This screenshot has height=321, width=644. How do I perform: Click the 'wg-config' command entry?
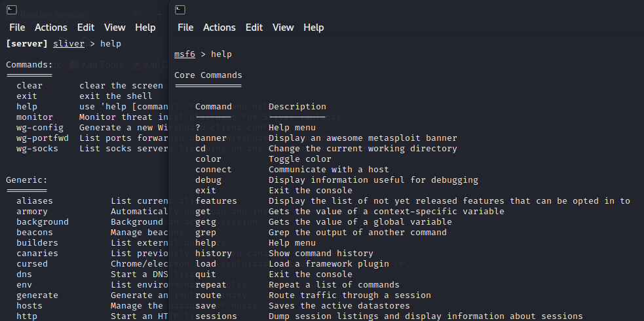[x=40, y=128]
